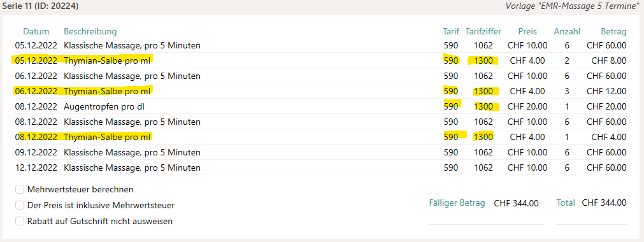This screenshot has height=242, width=644.
Task: Click the Total CHF 344.00 value
Action: (x=604, y=203)
